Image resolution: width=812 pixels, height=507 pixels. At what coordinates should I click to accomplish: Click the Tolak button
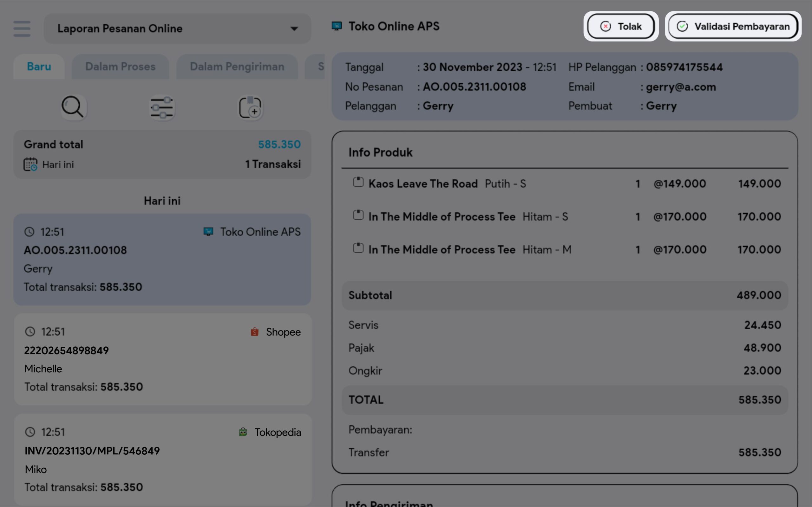(x=621, y=26)
